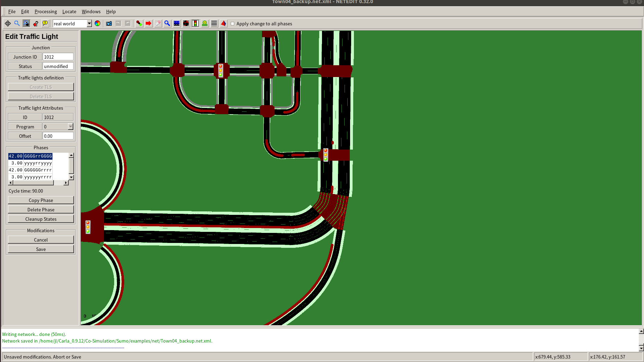
Task: Select the traffic light mode icon
Action: click(x=195, y=24)
